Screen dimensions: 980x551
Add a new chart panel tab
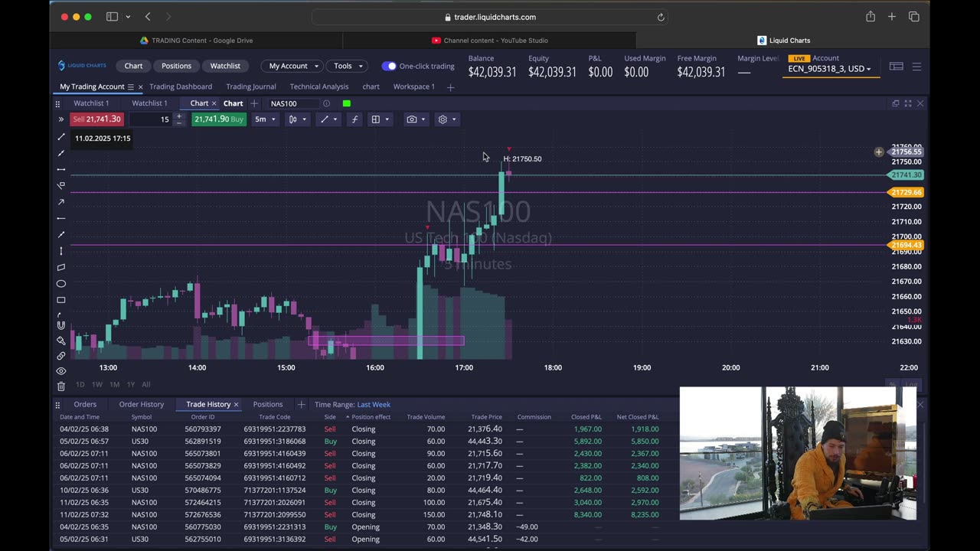coord(254,103)
